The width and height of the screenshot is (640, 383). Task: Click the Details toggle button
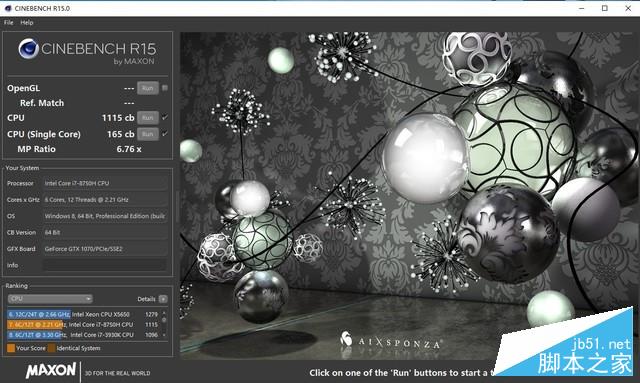163,299
